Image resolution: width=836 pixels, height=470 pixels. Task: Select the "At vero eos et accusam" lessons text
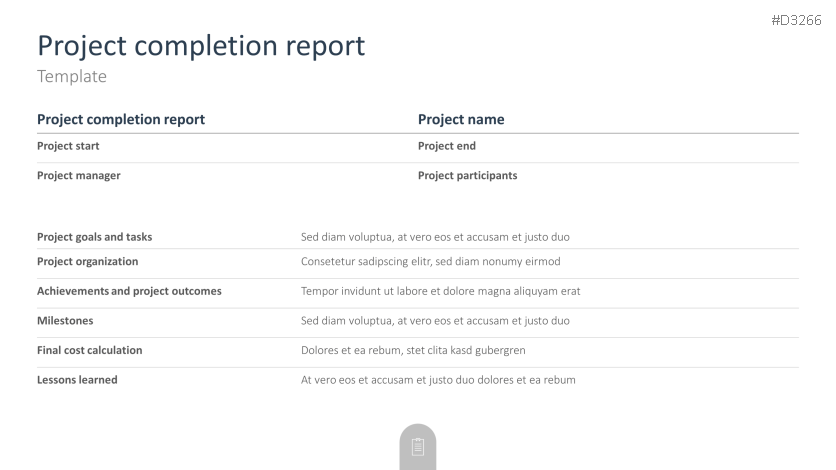coord(438,380)
